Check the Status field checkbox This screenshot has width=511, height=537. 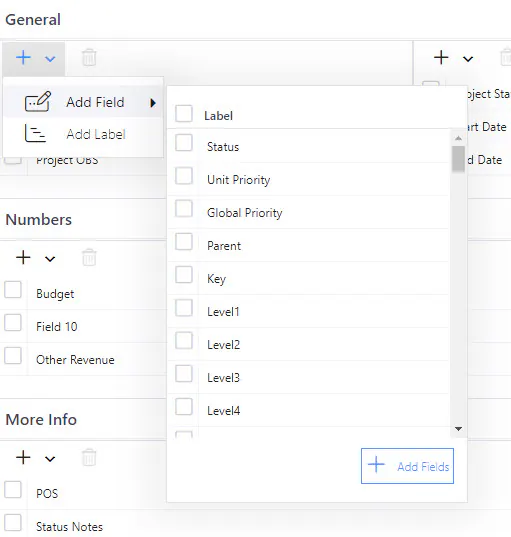184,142
